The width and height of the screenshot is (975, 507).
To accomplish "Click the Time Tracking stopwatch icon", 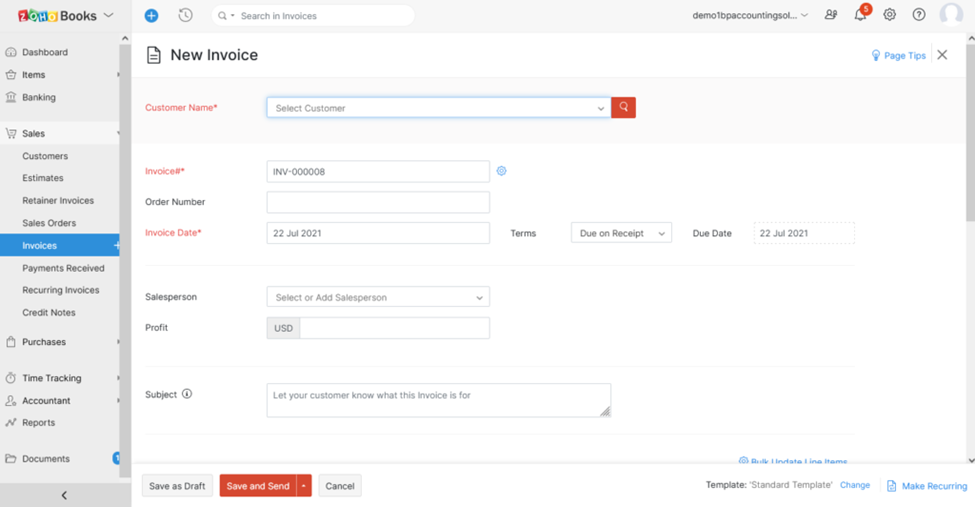I will (11, 378).
